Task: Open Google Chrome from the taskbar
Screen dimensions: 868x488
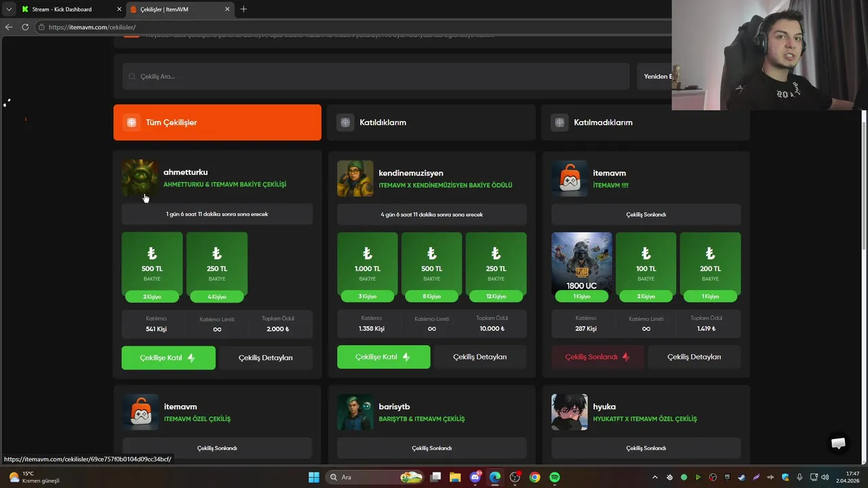Action: 535,477
